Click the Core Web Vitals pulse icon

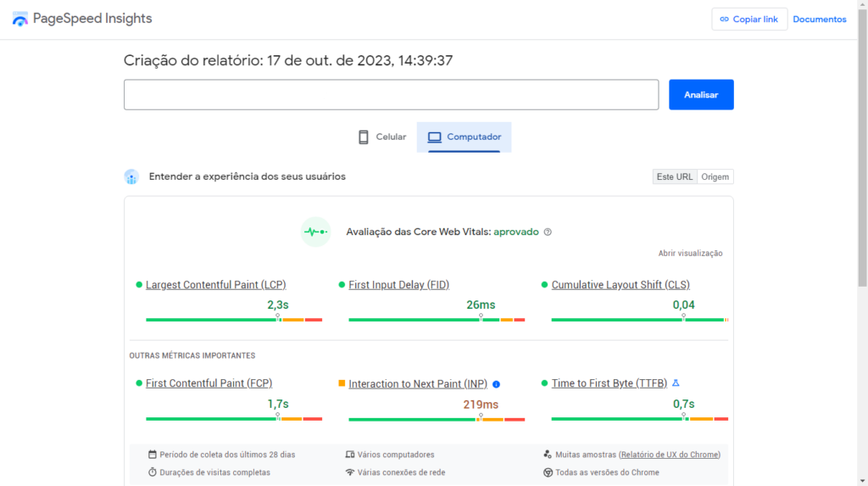[315, 232]
